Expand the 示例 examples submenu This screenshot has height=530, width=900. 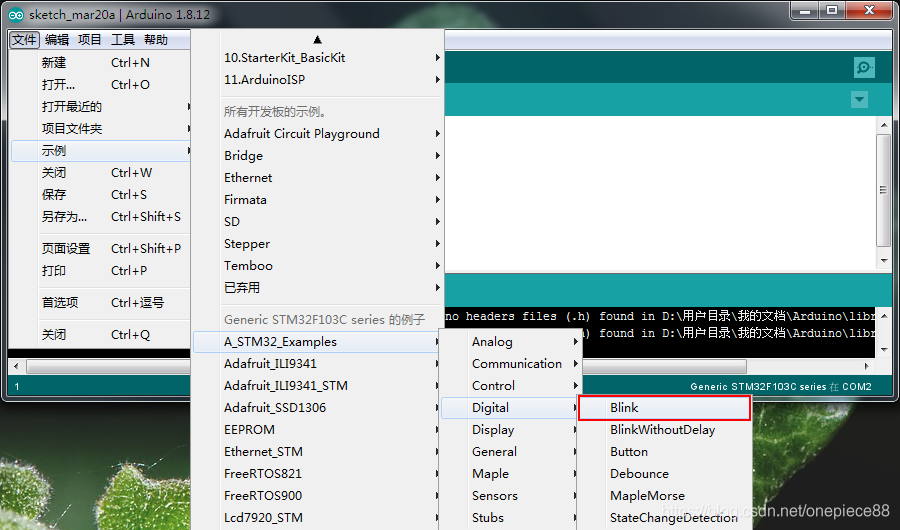point(100,150)
